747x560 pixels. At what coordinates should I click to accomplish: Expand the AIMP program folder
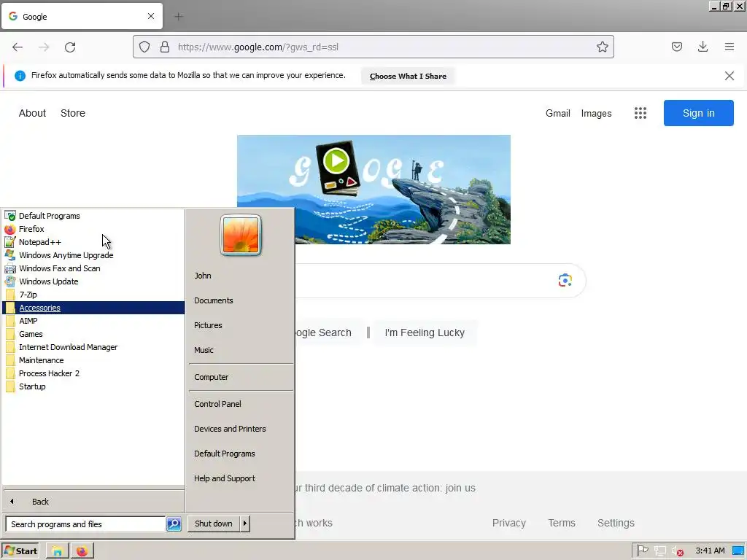point(93,321)
